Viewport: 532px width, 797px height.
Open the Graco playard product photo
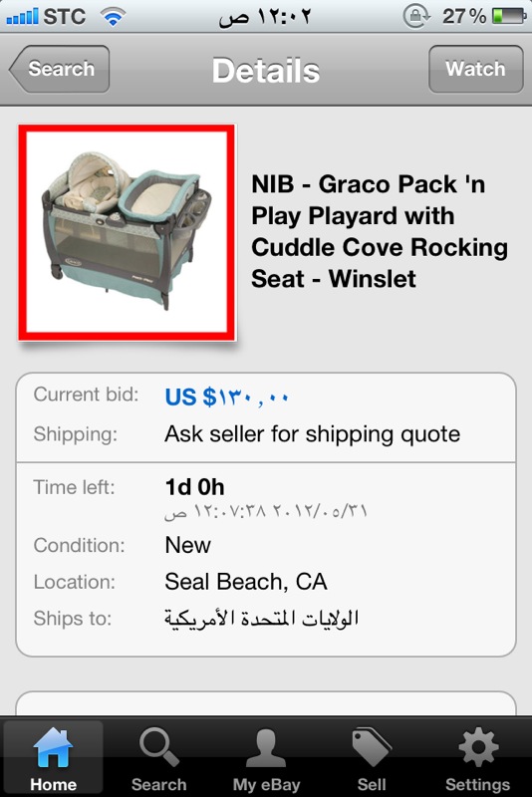click(128, 232)
